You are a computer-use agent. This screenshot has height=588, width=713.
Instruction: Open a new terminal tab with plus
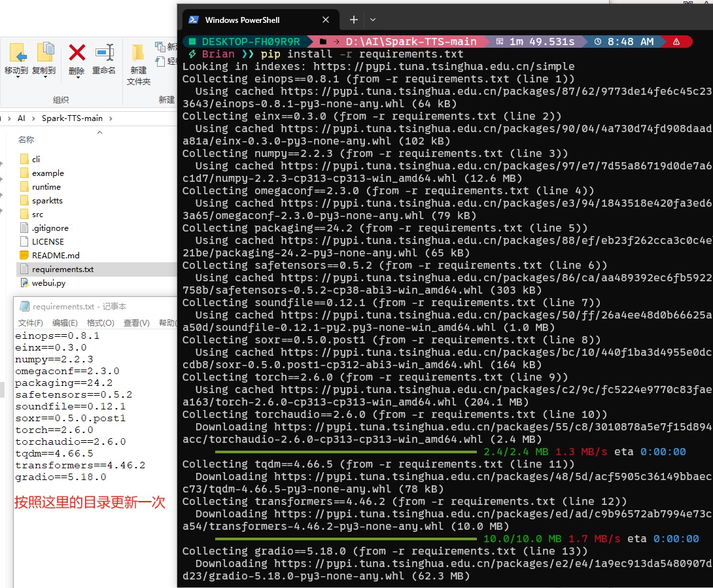[354, 20]
